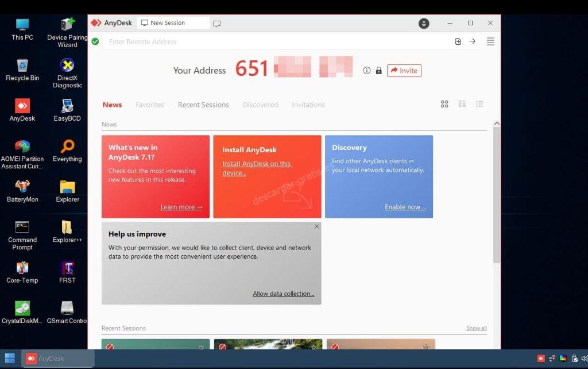This screenshot has height=369, width=588.
Task: Click the browse files icon in address bar
Action: [x=458, y=41]
